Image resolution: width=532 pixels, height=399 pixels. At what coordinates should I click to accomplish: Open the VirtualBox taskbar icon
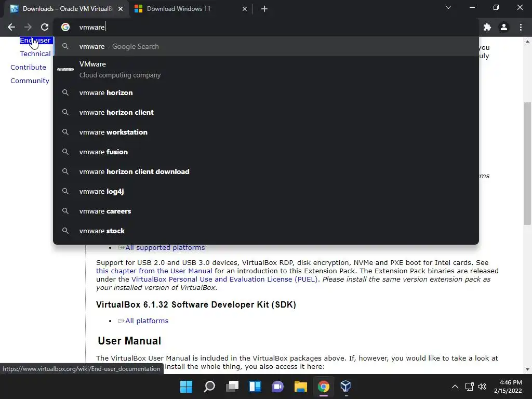coord(345,387)
